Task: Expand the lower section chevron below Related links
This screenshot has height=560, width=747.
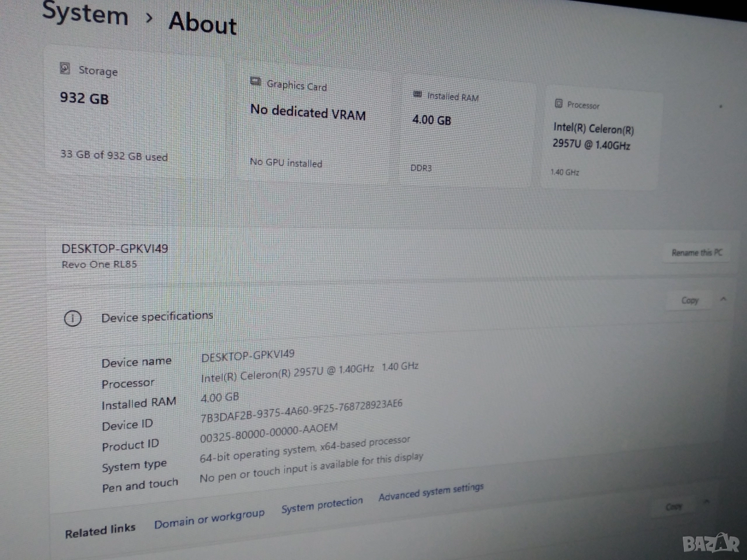Action: (x=707, y=501)
